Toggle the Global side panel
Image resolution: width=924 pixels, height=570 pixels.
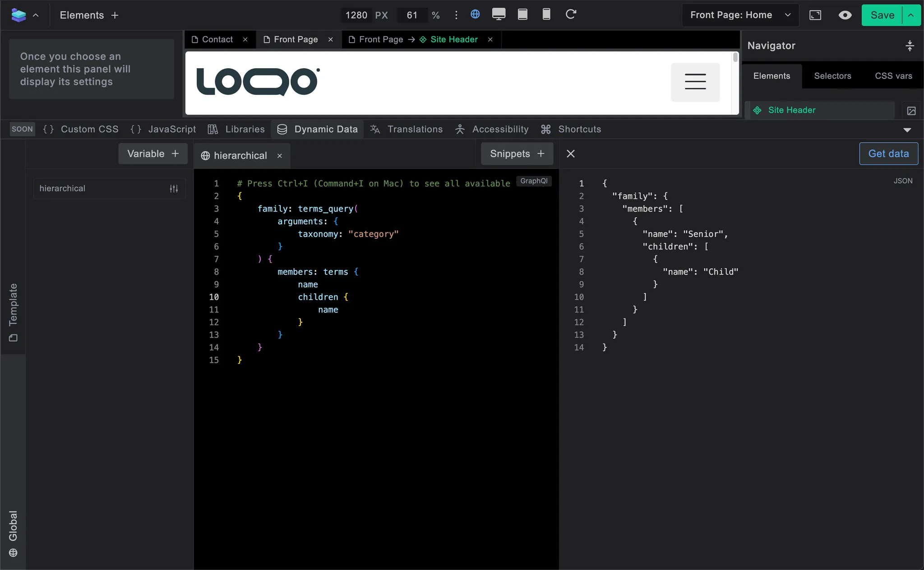[x=13, y=533]
